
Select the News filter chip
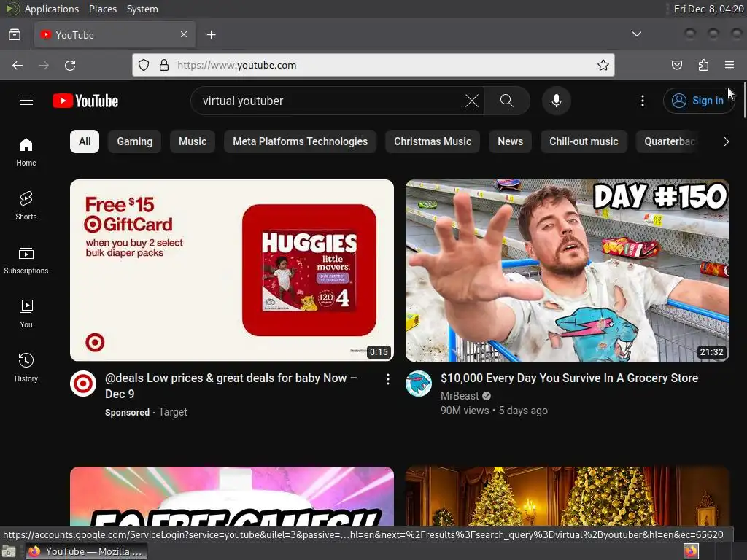[510, 141]
